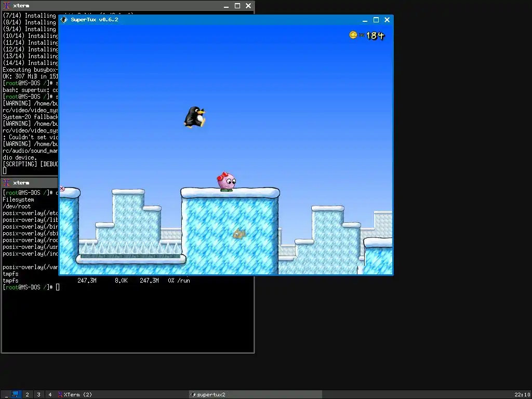Click the ice spikes in the pit
This screenshot has width=532, height=399.
pyautogui.click(x=130, y=248)
